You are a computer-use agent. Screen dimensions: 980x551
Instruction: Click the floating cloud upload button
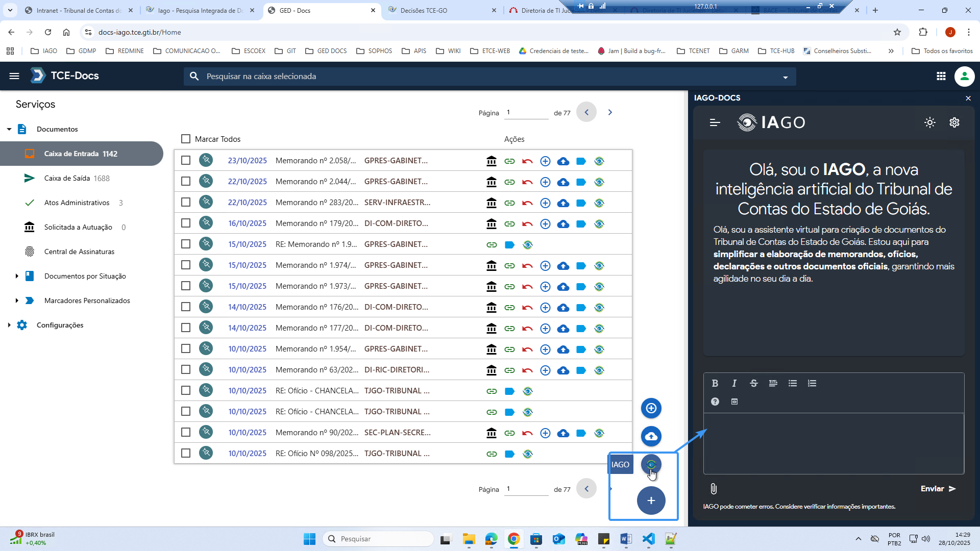tap(651, 436)
